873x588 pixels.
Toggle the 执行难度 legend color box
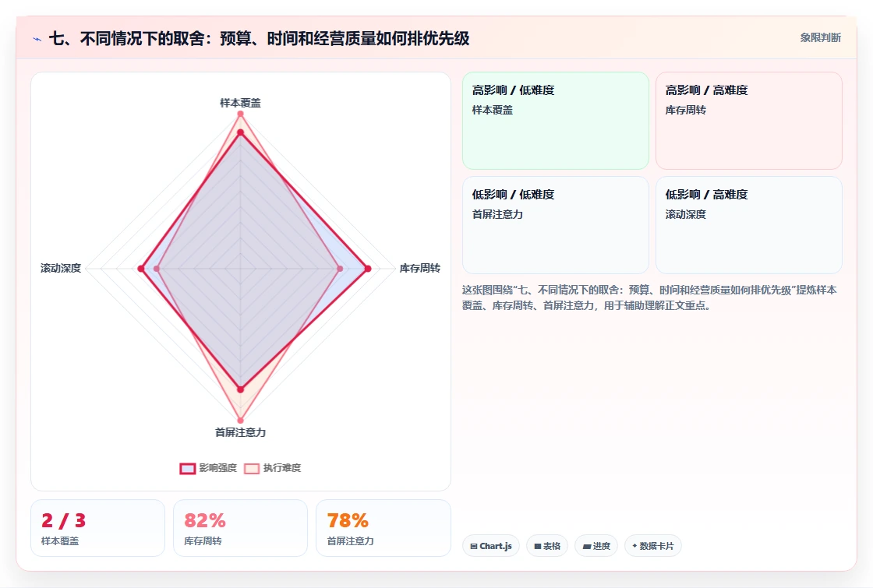pyautogui.click(x=252, y=468)
